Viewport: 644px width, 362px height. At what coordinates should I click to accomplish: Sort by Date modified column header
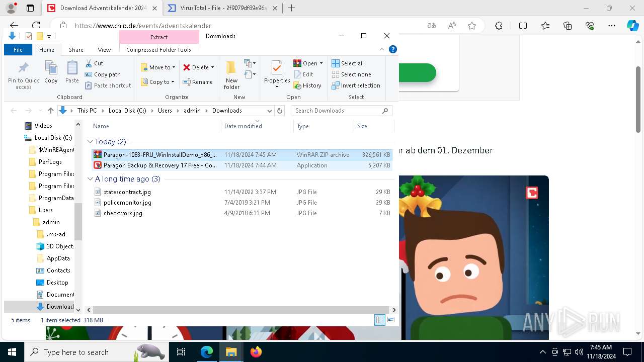pos(257,126)
